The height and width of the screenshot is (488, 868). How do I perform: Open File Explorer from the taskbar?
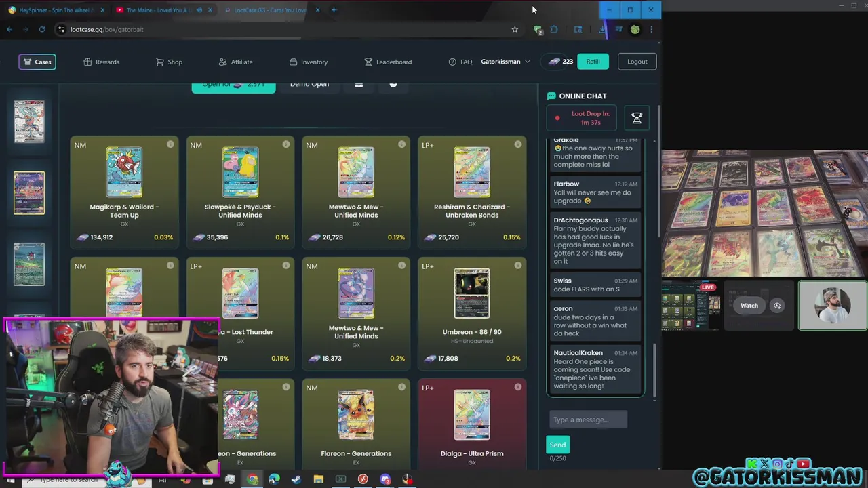click(x=318, y=480)
